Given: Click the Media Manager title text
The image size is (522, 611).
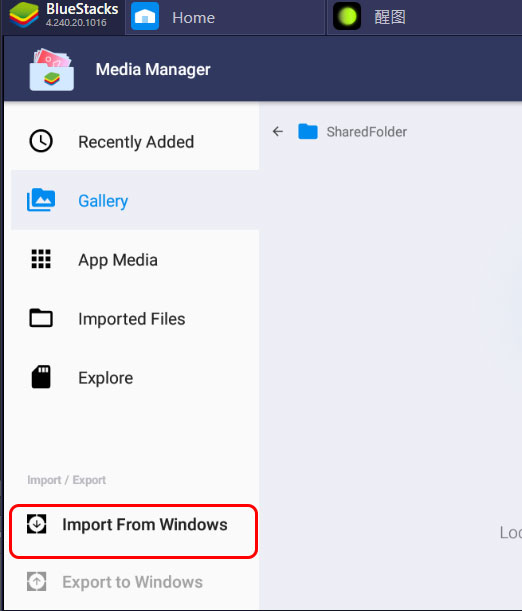Looking at the screenshot, I should 153,69.
